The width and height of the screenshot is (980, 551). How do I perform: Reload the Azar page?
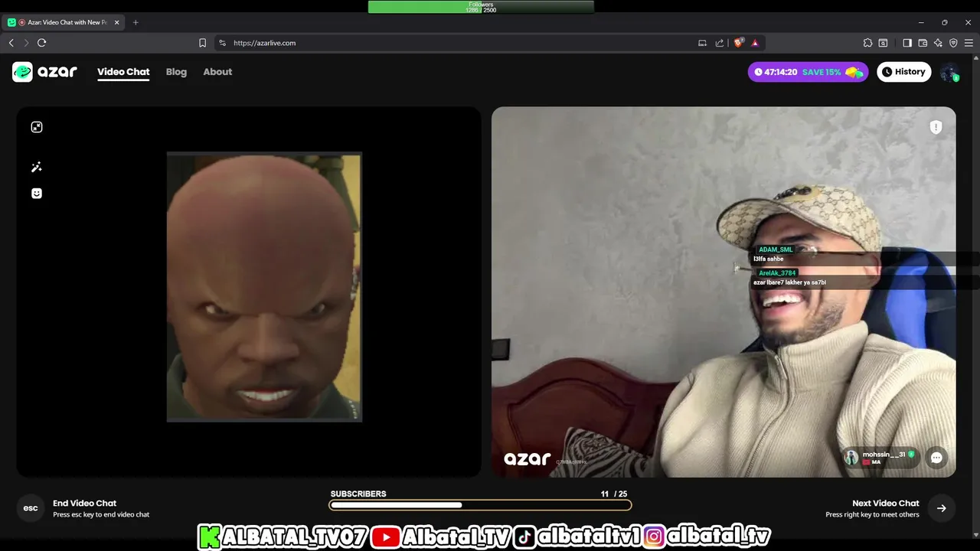42,43
